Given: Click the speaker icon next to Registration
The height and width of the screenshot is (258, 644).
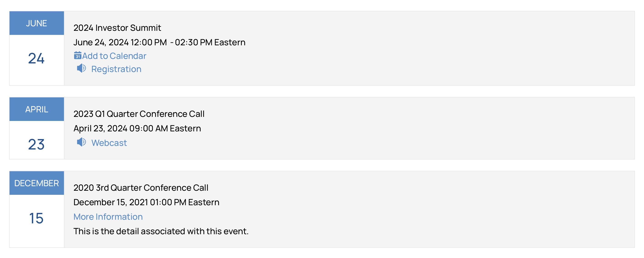Looking at the screenshot, I should (x=81, y=68).
